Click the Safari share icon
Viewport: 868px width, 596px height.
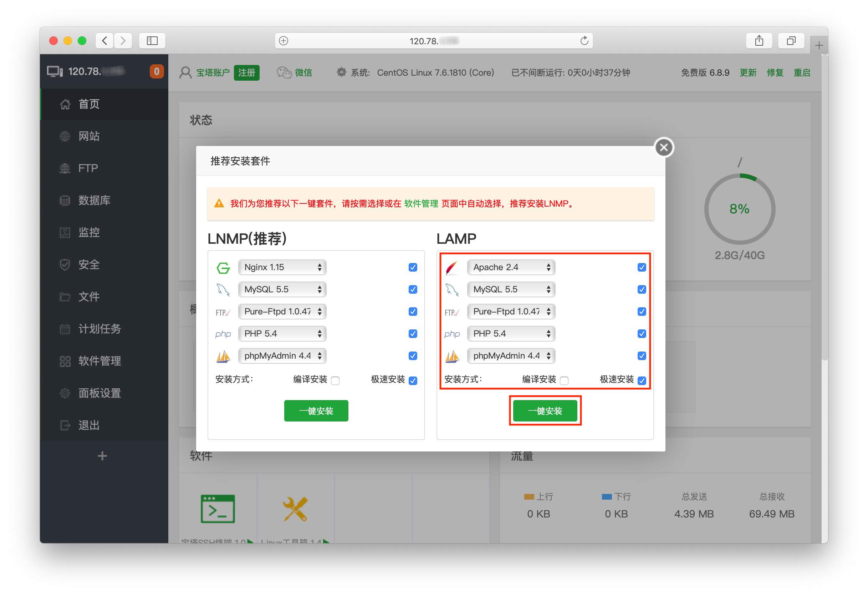click(759, 41)
